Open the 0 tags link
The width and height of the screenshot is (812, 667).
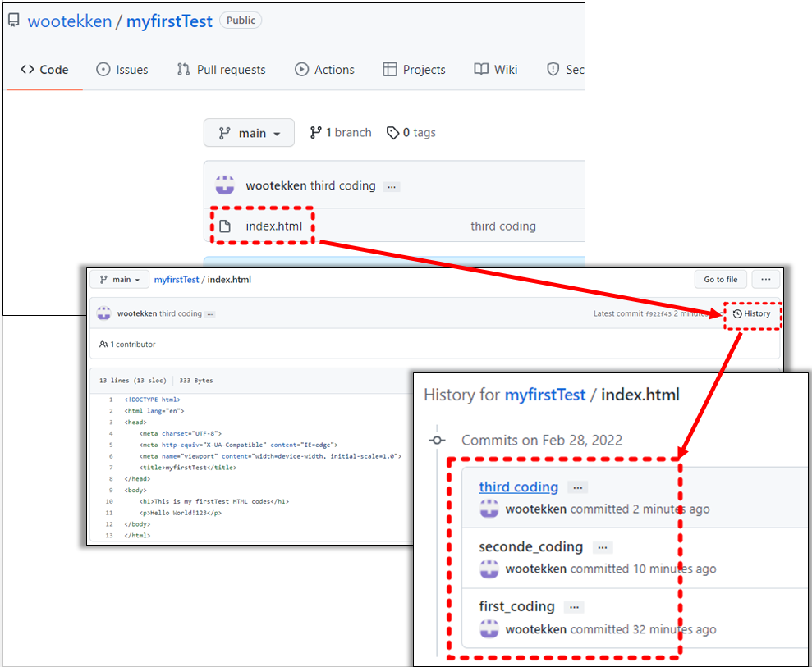pos(411,133)
